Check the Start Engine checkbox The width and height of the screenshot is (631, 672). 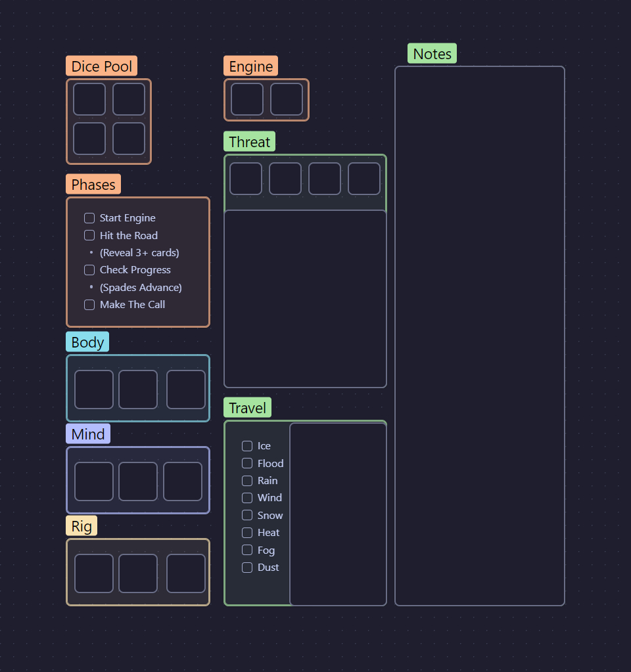[89, 218]
